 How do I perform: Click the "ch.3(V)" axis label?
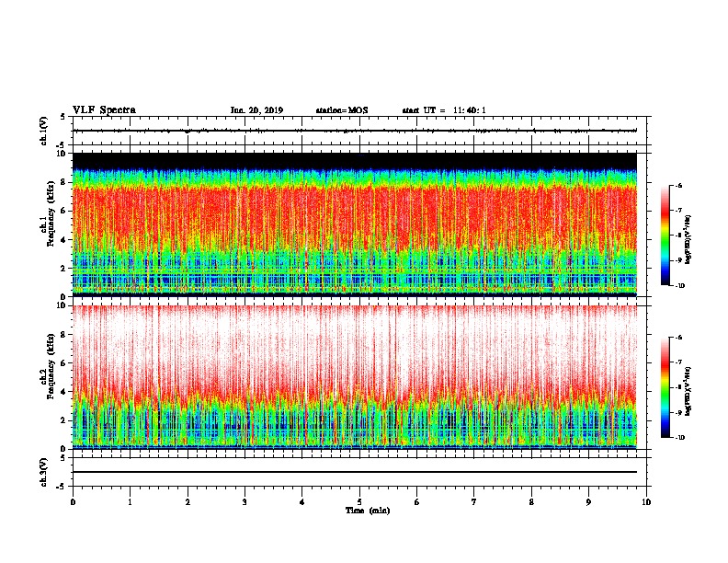coord(44,473)
